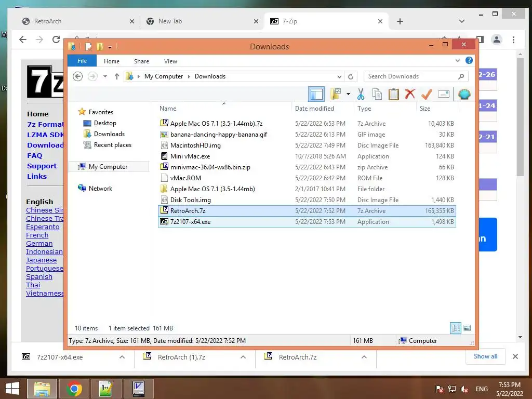Sort files by Date modified column
Viewport: 532px width, 399px height.
coord(314,109)
